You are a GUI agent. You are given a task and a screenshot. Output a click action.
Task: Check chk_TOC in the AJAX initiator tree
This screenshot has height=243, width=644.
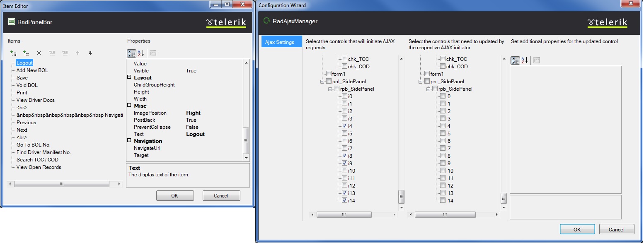click(x=345, y=59)
